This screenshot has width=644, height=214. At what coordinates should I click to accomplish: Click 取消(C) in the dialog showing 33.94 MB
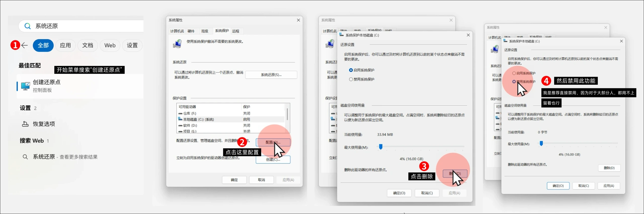pos(427,193)
